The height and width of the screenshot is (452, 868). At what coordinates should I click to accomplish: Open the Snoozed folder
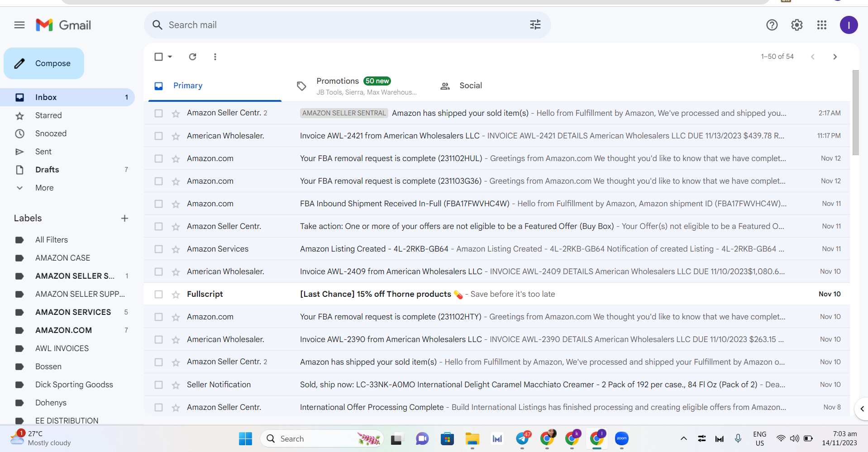click(x=67, y=133)
